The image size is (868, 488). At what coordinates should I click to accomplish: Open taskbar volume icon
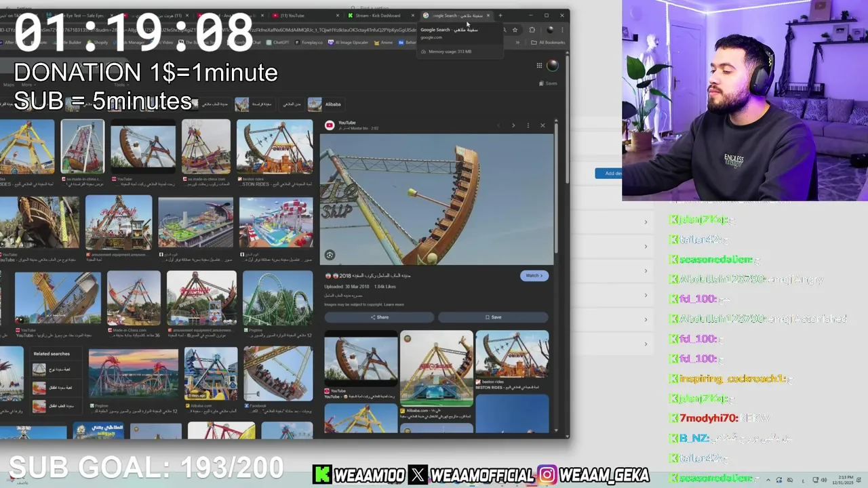pyautogui.click(x=824, y=480)
